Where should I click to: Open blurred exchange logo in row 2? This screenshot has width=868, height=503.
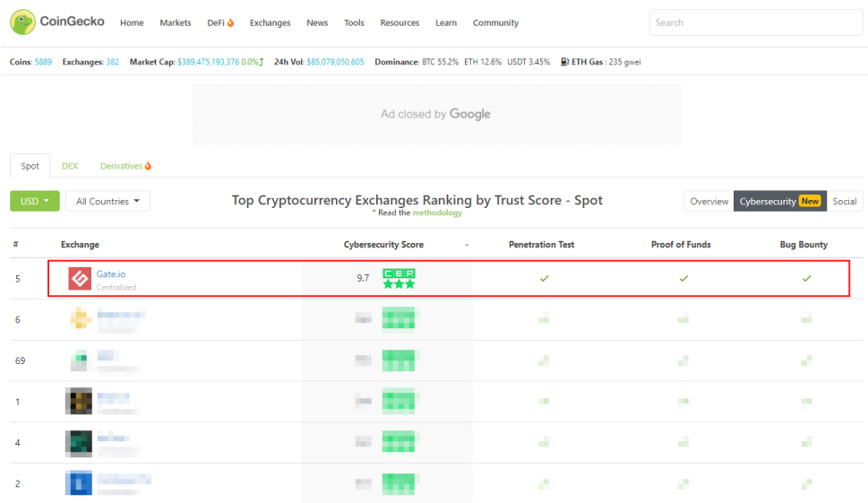79,483
